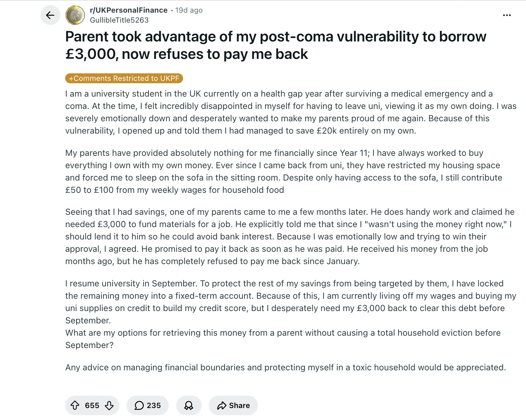Screen dimensions: 526x420
Task: Click the 235 comments count
Action: [x=154, y=406]
